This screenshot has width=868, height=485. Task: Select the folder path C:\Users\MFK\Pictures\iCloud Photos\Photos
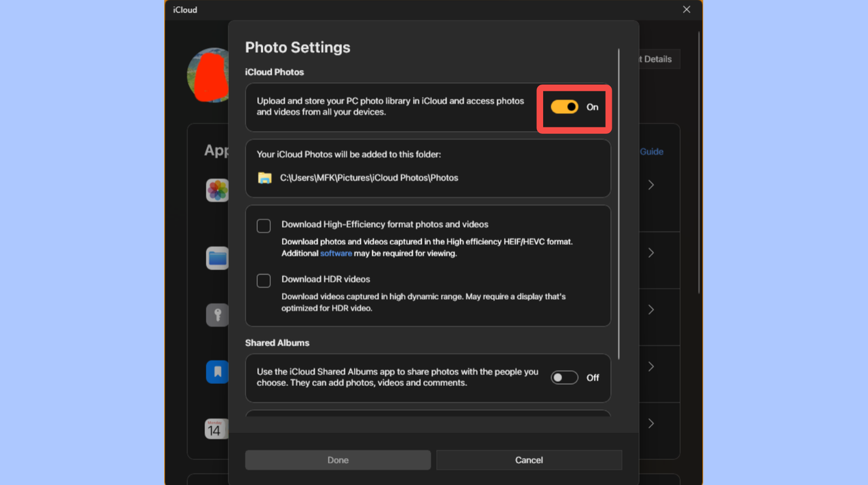369,178
